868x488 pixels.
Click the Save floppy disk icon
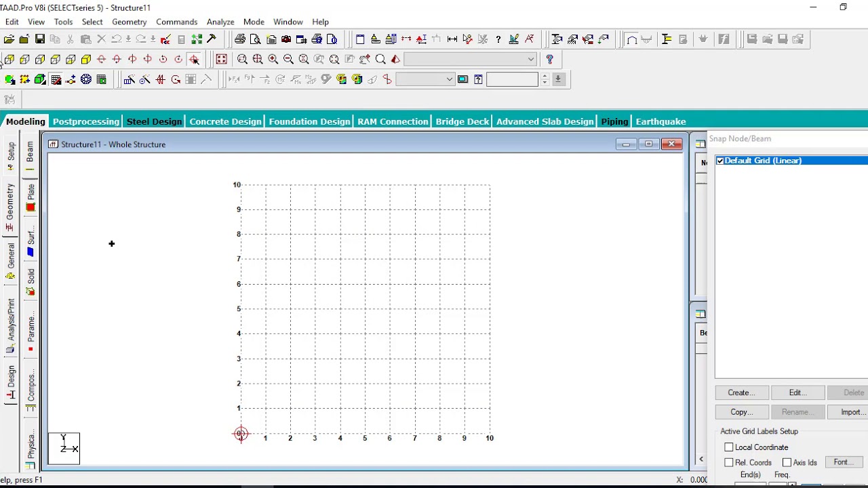coord(40,39)
